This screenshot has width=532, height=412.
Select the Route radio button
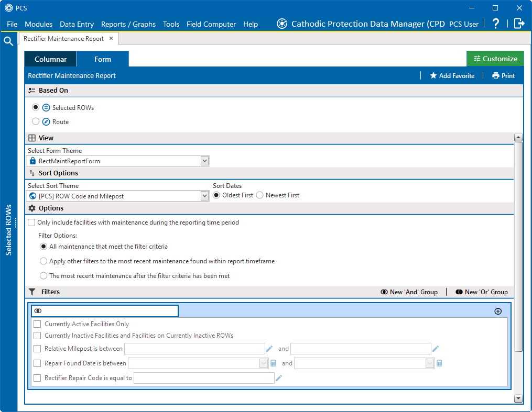36,121
